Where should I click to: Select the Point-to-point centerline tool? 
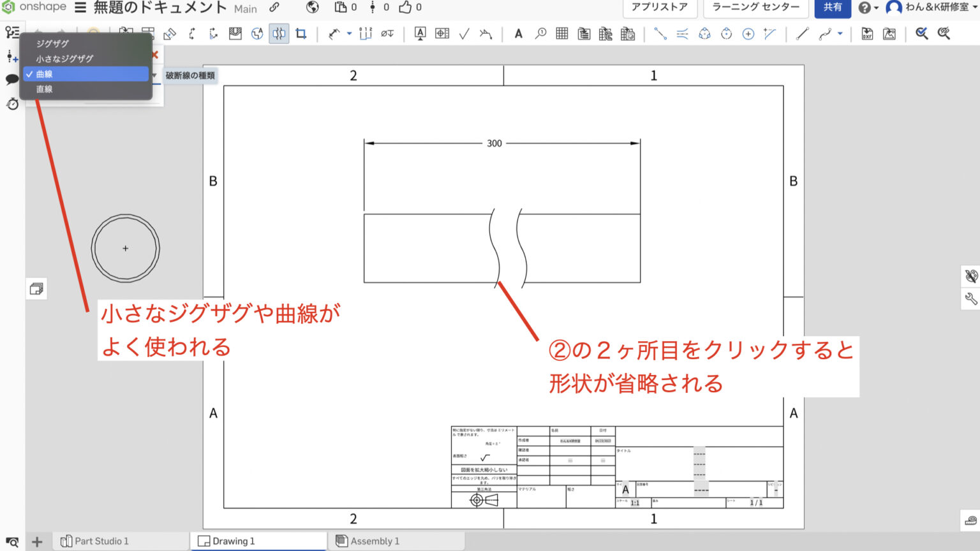pyautogui.click(x=660, y=34)
